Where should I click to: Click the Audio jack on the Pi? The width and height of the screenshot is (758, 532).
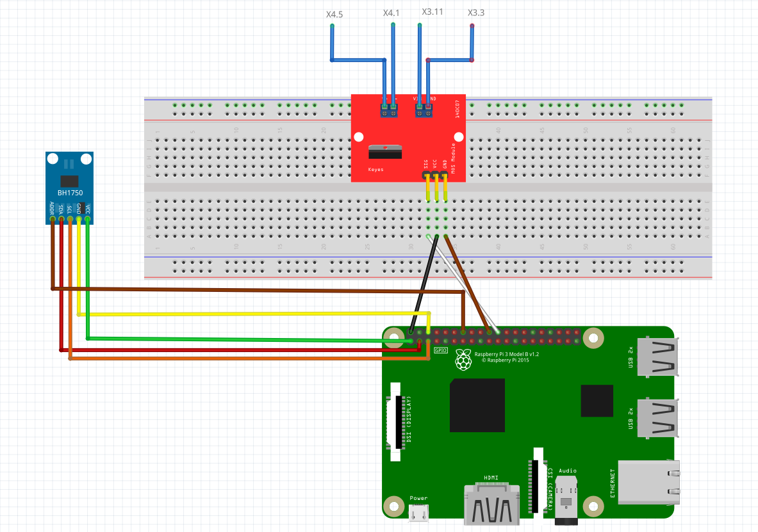(x=567, y=499)
